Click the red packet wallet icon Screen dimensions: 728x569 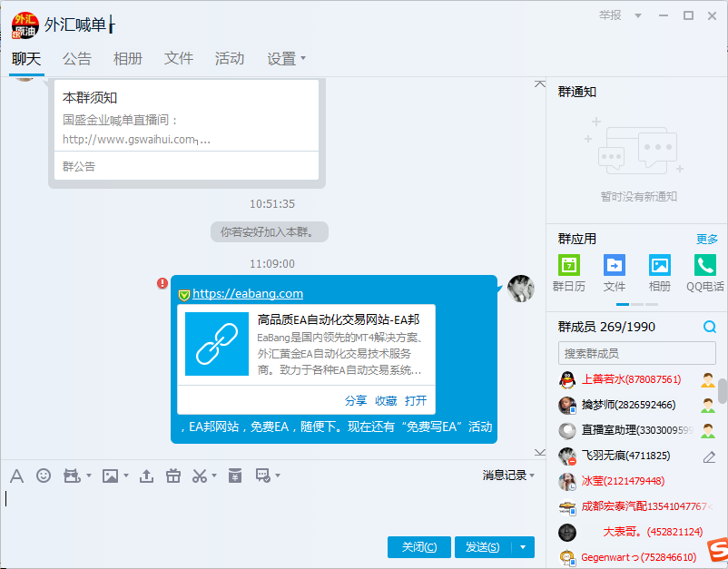coord(235,476)
